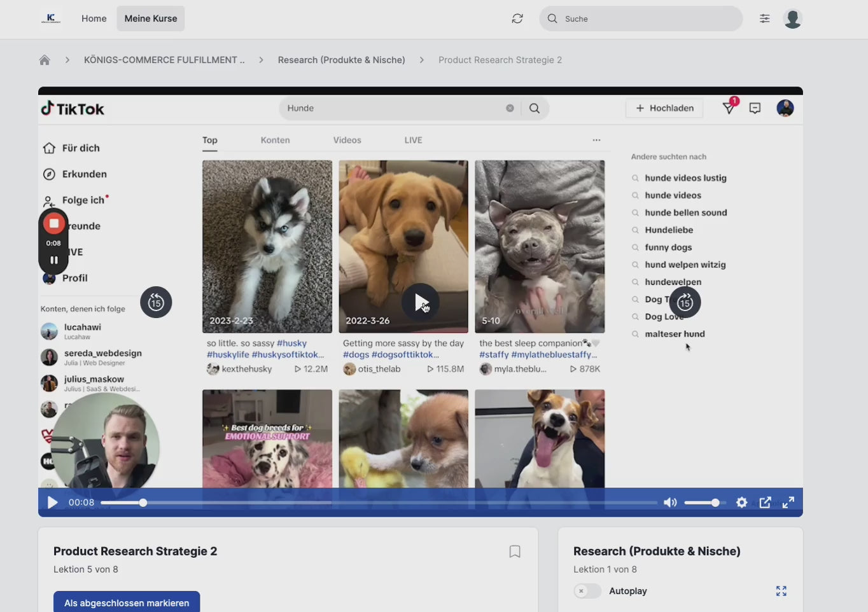868x612 pixels.
Task: Open the filter settings sliders icon
Action: [x=764, y=18]
